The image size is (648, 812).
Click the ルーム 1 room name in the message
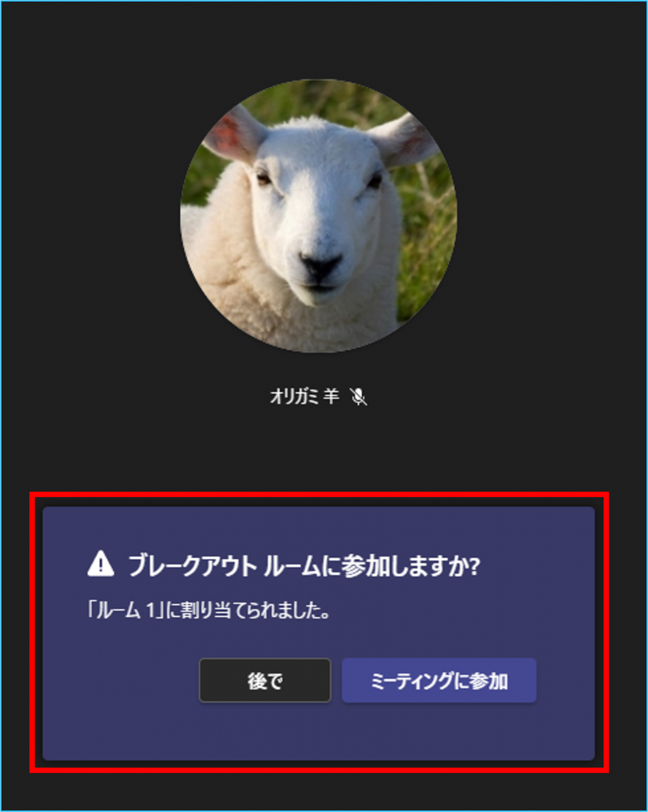coord(125,611)
